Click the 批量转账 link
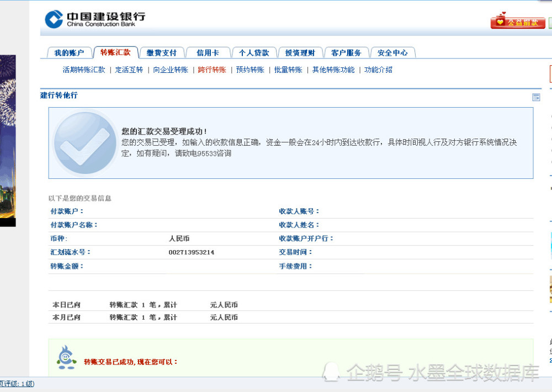This screenshot has height=392, width=552. [288, 70]
